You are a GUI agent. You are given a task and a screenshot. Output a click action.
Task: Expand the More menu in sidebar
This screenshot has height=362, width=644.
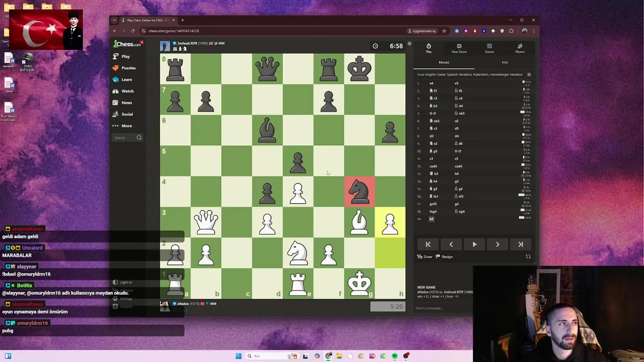122,126
